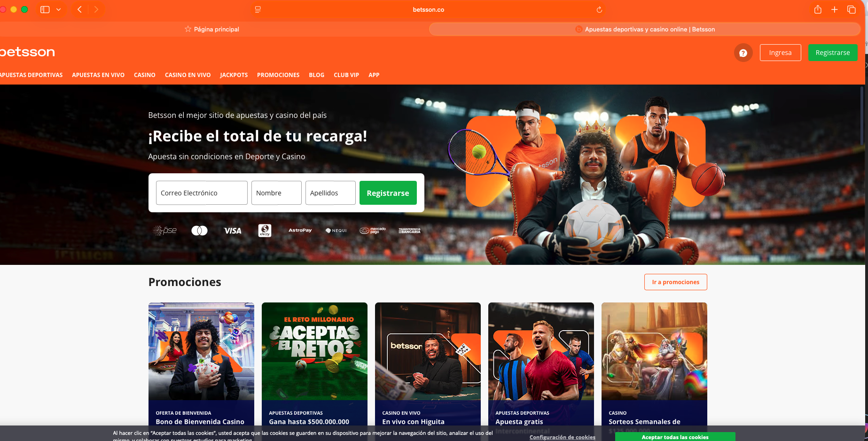The height and width of the screenshot is (441, 868).
Task: Submit the hero form Registrarse button
Action: click(388, 193)
